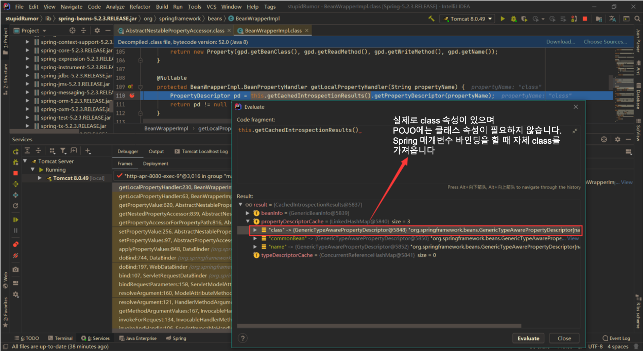Expand the "commonBean" map entry
This screenshot has height=351, width=644.
[x=255, y=238]
